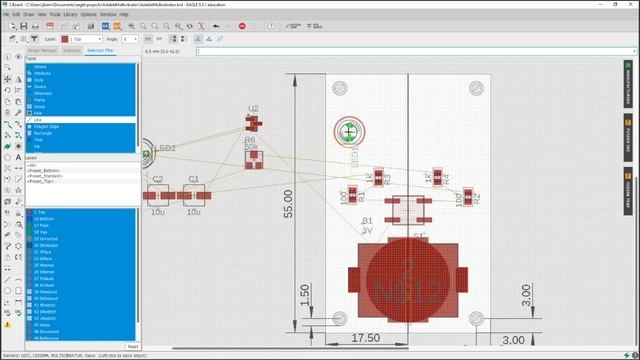Screen dimensions: 640x360
Task: Click the Undo arrow in the toolbar
Action: click(x=216, y=26)
